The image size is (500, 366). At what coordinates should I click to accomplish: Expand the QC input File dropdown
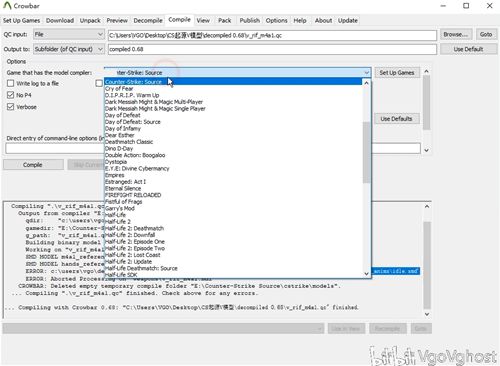click(x=69, y=35)
